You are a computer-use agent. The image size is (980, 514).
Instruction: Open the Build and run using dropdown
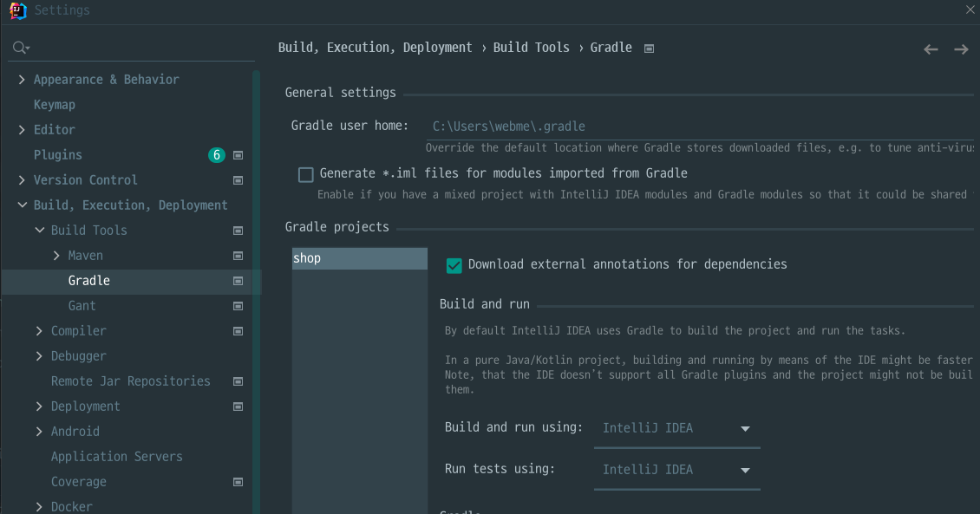676,429
